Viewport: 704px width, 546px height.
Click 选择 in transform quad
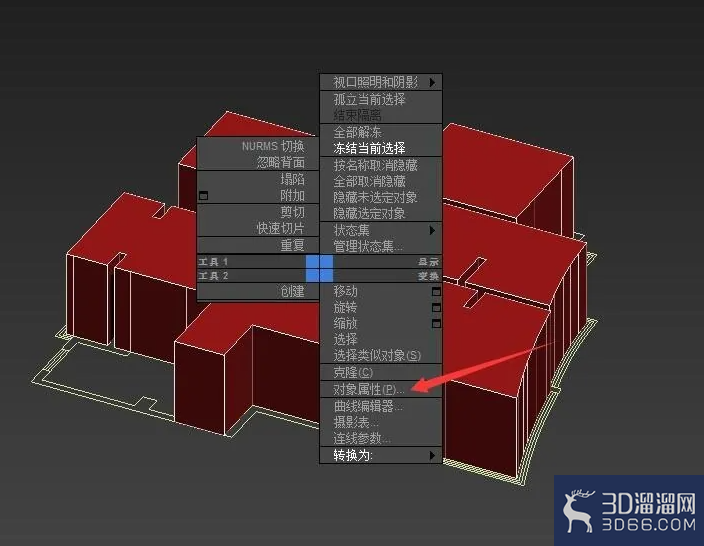[381, 339]
